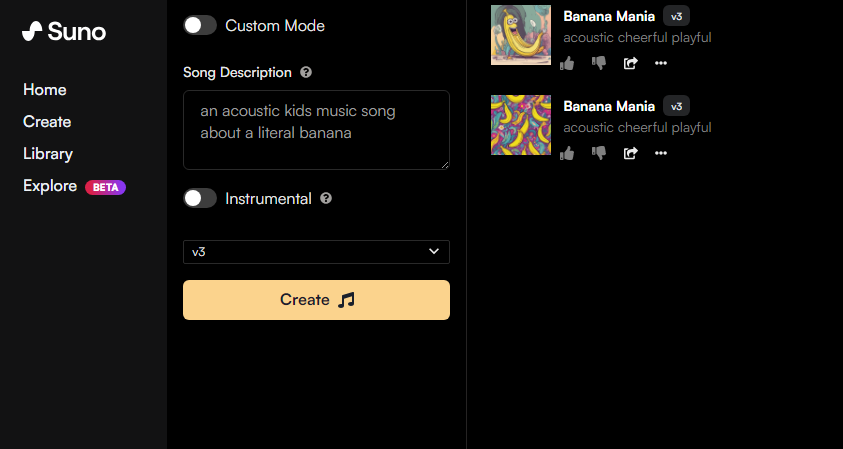Open second Banana Mania pattern thumbnail
843x449 pixels.
coord(521,125)
